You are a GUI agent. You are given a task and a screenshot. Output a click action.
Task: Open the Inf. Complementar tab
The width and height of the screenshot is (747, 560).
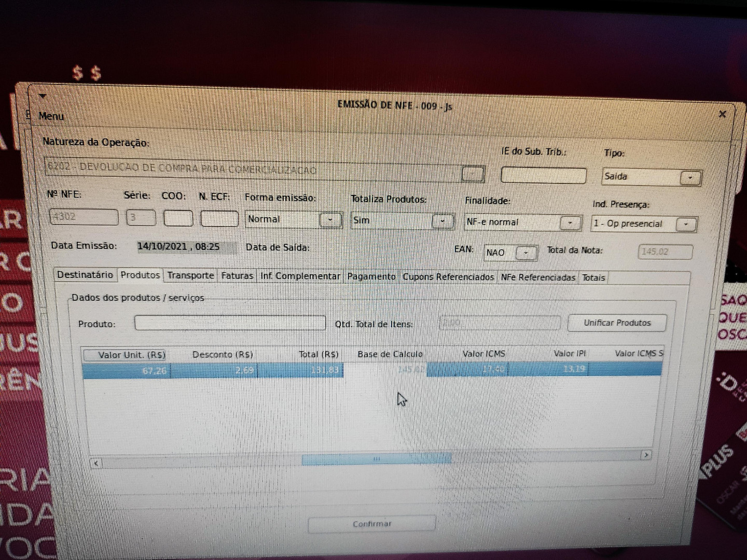300,276
